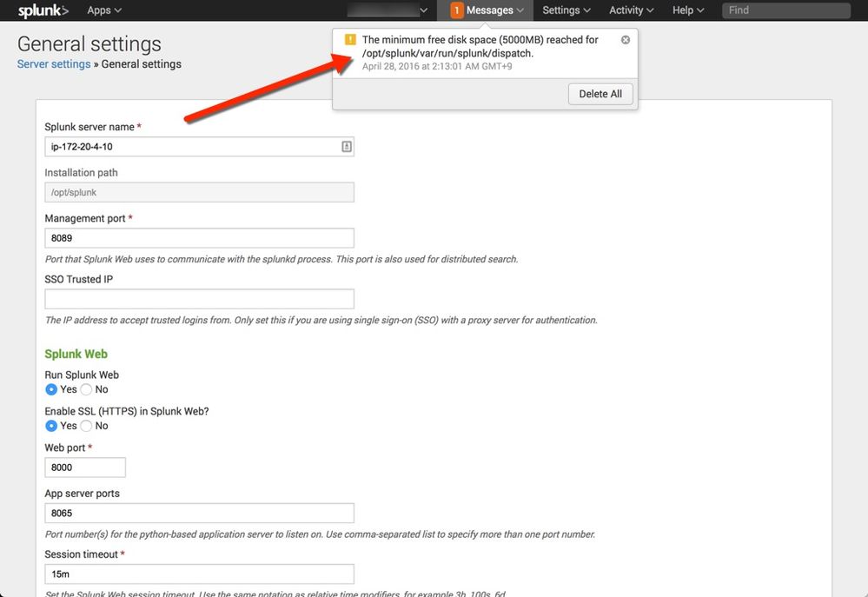This screenshot has width=868, height=597.
Task: Click the App server ports field
Action: [199, 513]
